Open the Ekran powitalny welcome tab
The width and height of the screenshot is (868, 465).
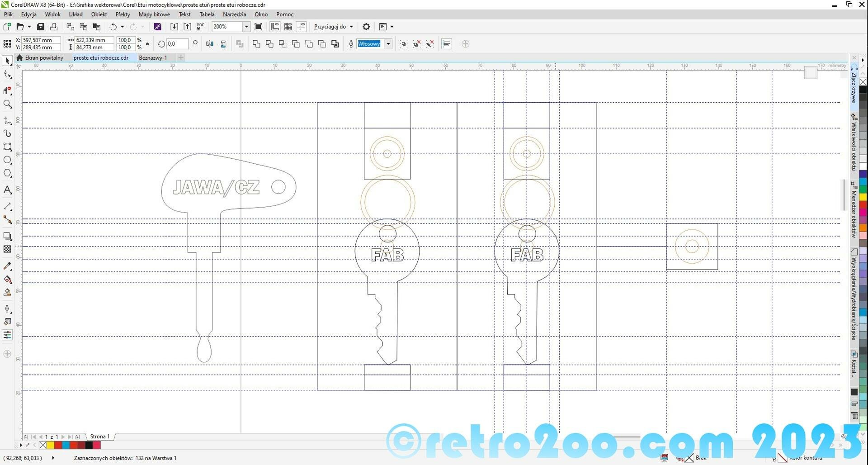click(44, 58)
